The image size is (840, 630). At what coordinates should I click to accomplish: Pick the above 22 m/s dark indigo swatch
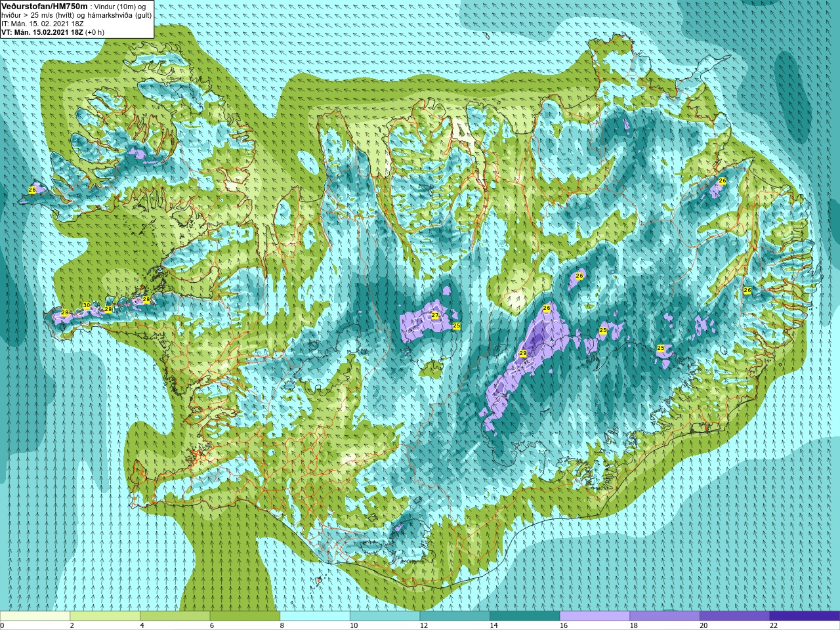click(805, 616)
